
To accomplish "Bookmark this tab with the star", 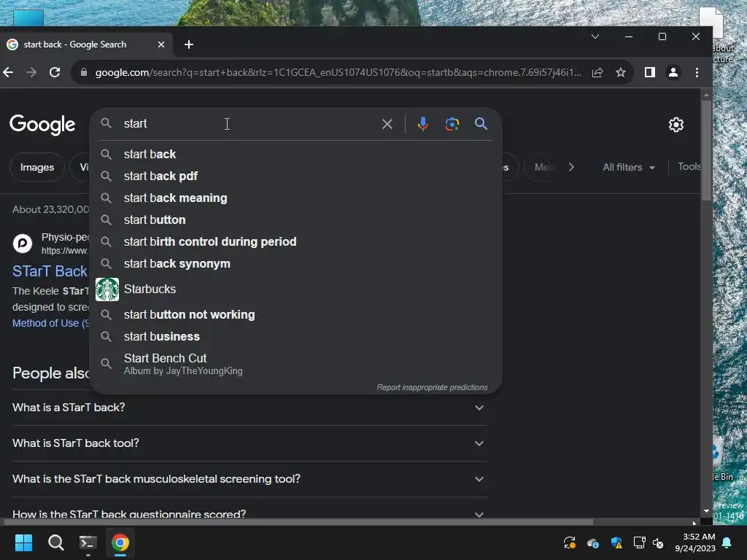I will (x=620, y=72).
